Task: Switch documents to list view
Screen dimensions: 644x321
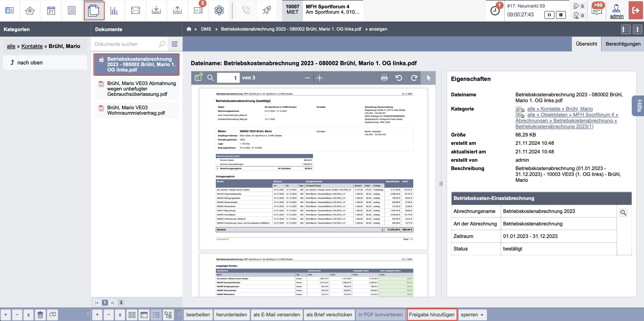Action: click(156, 315)
